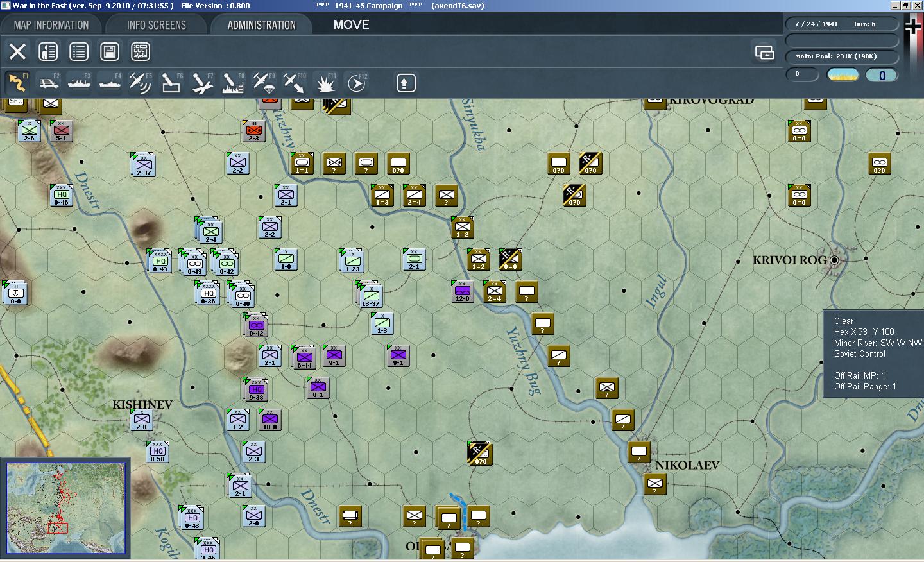
Task: Select Air transfer mode (F10) icon
Action: click(x=295, y=83)
